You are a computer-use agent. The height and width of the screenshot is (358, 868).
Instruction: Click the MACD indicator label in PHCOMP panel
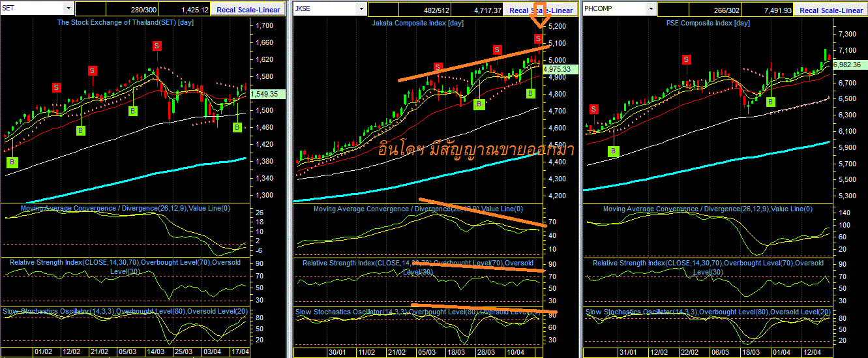point(708,209)
